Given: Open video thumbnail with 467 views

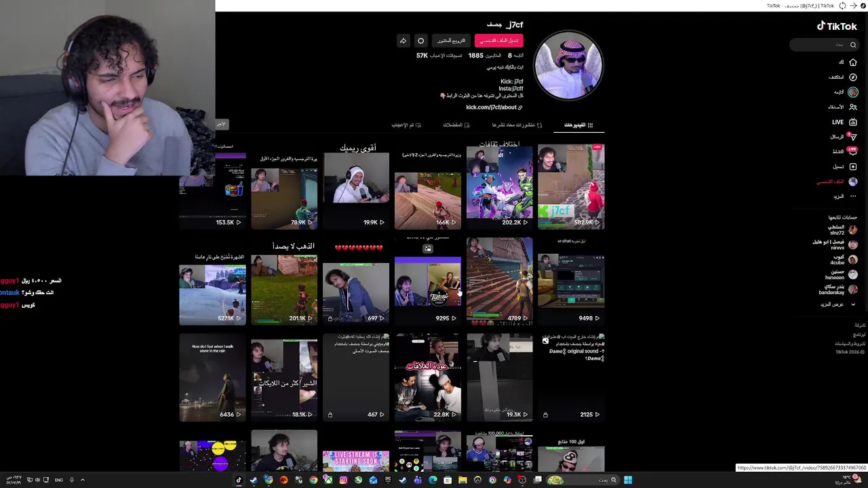Looking at the screenshot, I should click(356, 378).
